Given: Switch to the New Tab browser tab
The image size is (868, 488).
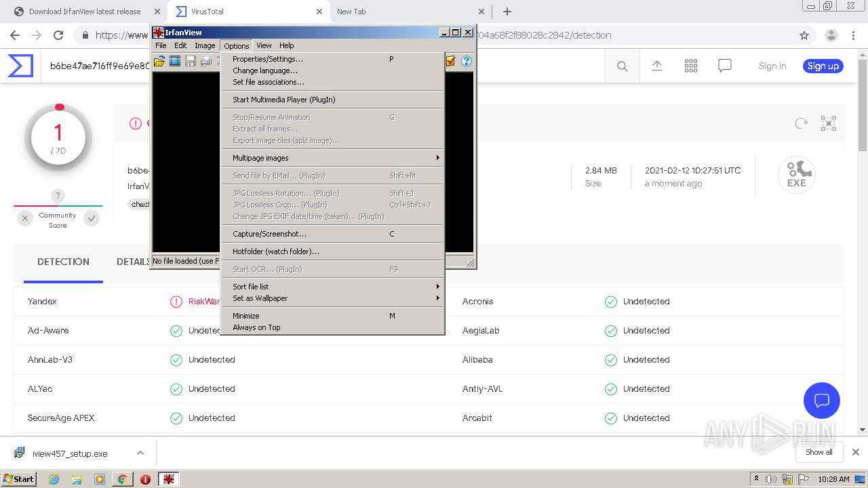Looking at the screenshot, I should coord(411,12).
